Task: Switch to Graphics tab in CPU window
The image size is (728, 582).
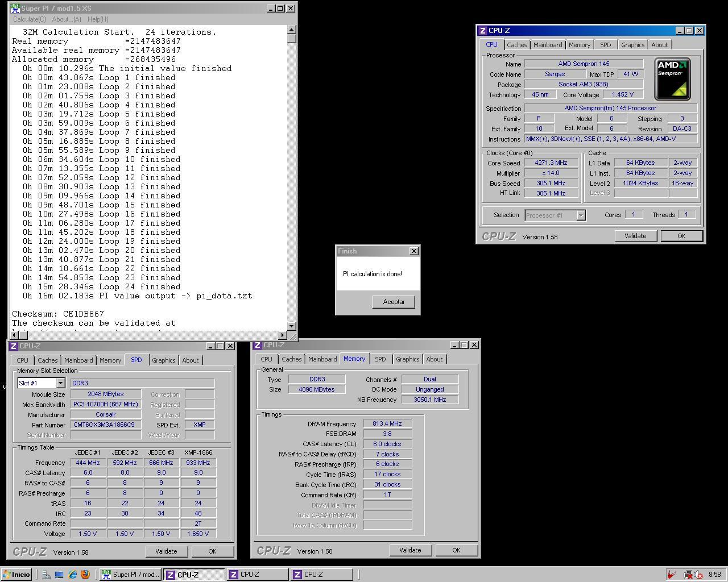Action: pos(633,45)
